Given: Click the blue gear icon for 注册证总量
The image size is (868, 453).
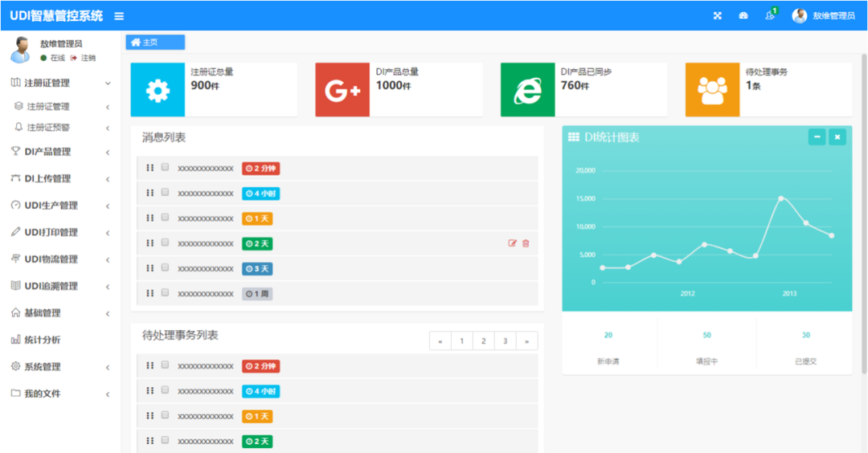Looking at the screenshot, I should coord(158,90).
